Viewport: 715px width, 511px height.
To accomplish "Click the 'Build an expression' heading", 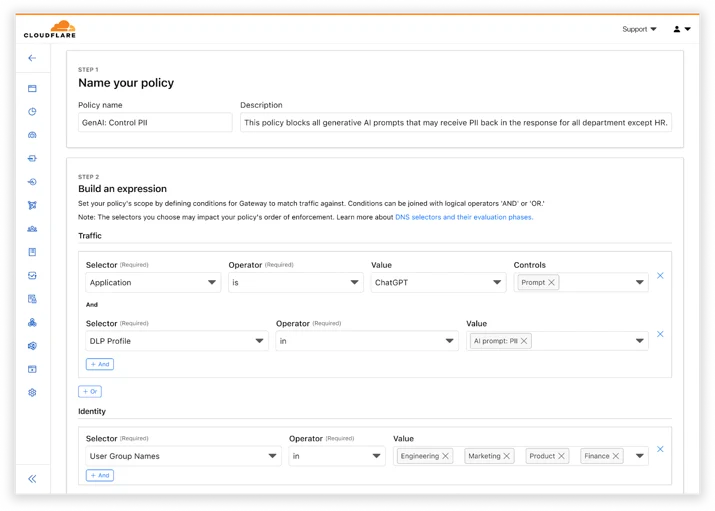I will click(x=123, y=189).
